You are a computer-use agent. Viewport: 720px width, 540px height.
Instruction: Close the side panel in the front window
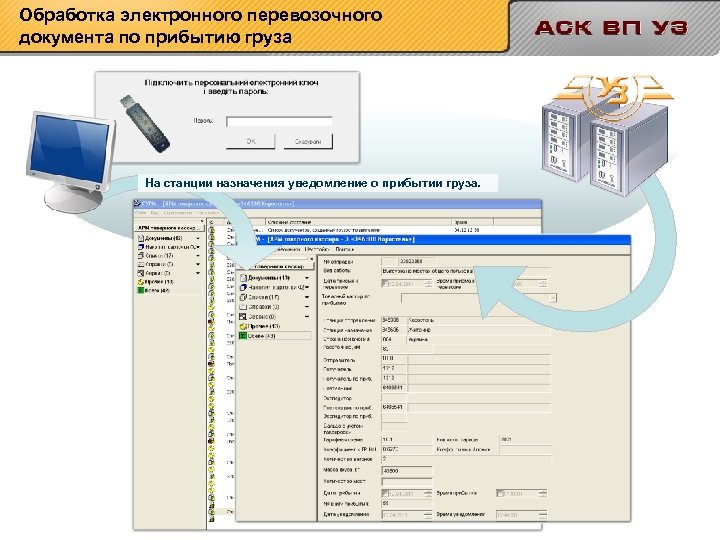312,259
